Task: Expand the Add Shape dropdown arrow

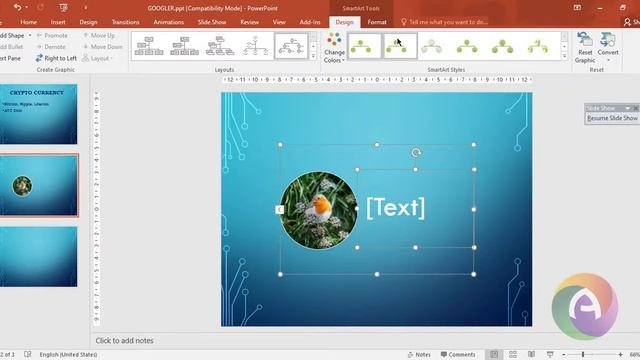Action: 30,36
